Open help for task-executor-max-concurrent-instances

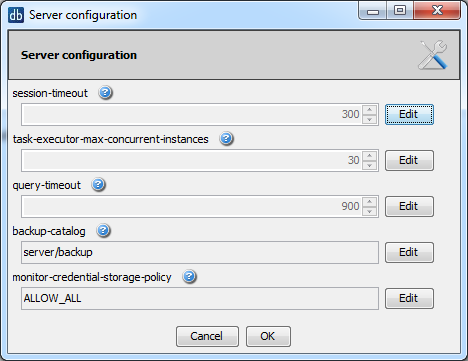pos(226,138)
